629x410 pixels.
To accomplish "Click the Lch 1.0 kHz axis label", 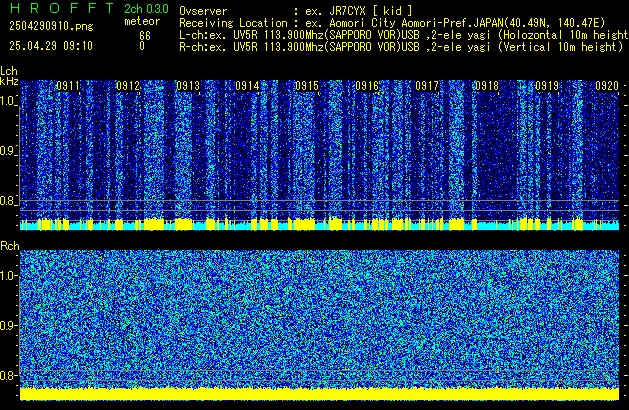I will pyautogui.click(x=8, y=101).
